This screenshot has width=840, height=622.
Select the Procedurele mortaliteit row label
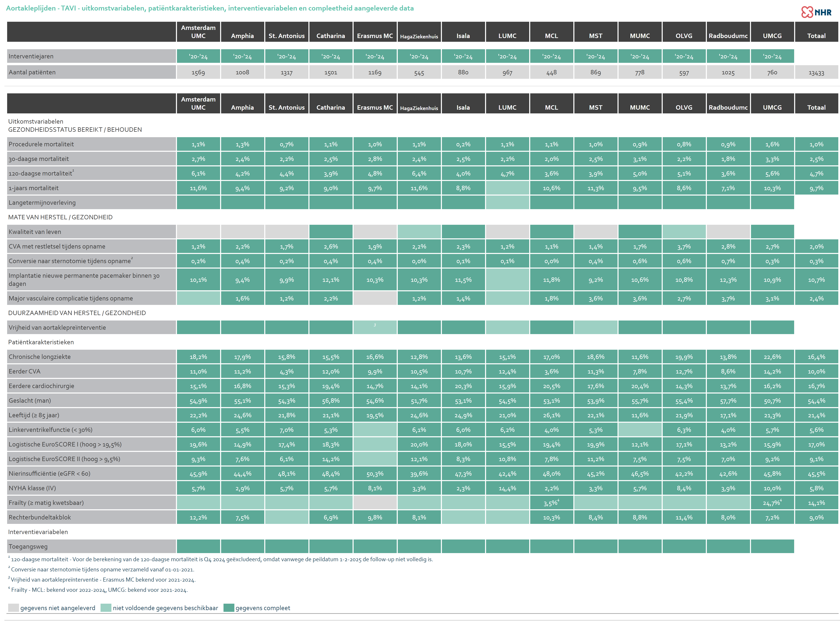[x=41, y=144]
